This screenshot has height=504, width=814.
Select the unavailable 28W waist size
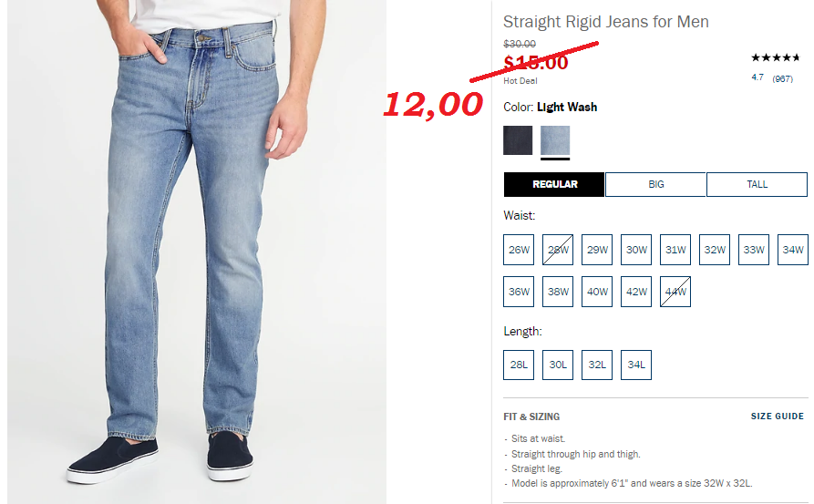[558, 250]
